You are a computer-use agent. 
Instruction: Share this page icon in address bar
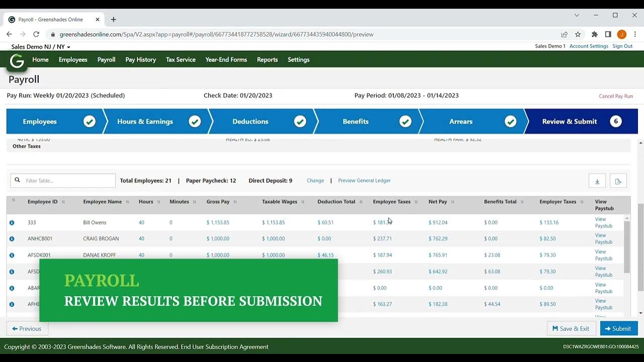click(x=565, y=34)
